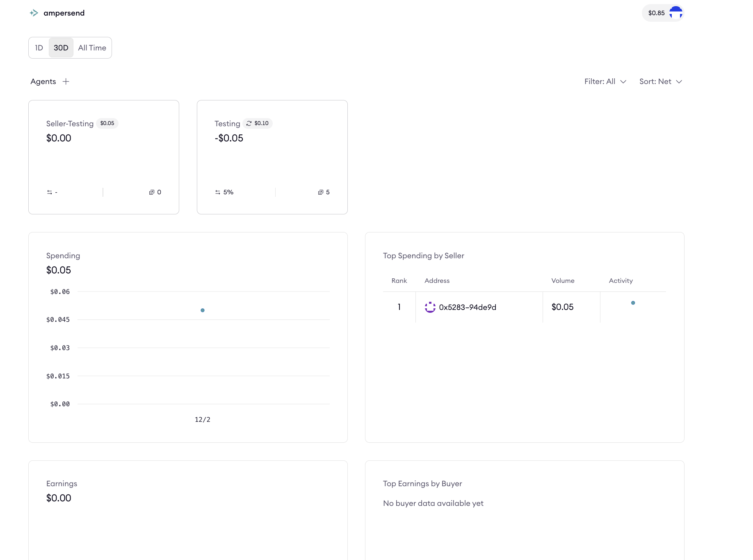Open the Sort: Net dropdown
The height and width of the screenshot is (560, 753).
coord(660,81)
